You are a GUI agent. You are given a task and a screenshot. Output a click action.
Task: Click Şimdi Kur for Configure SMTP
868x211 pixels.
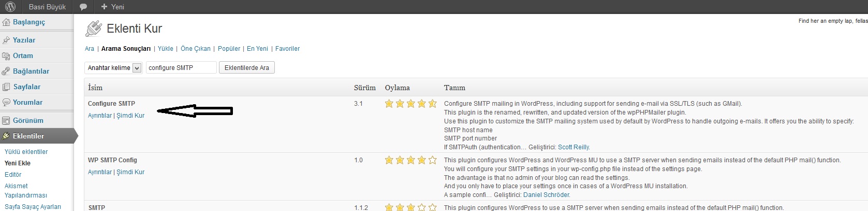point(130,116)
